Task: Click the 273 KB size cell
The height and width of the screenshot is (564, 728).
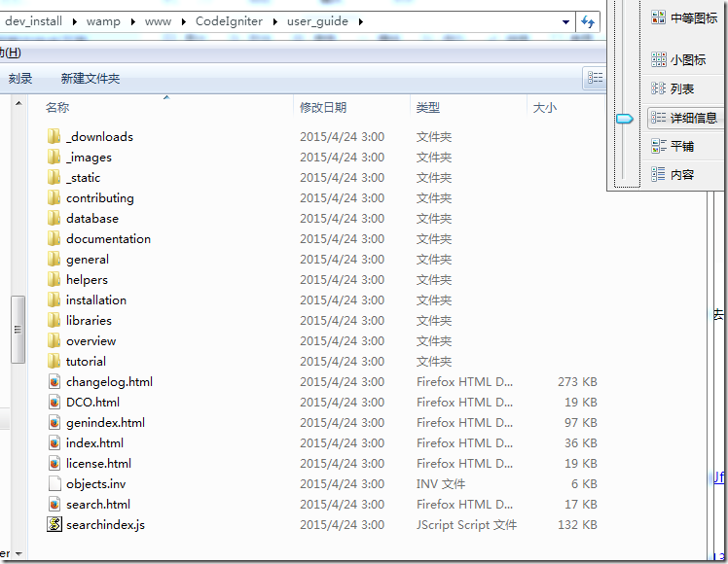Action: [577, 382]
